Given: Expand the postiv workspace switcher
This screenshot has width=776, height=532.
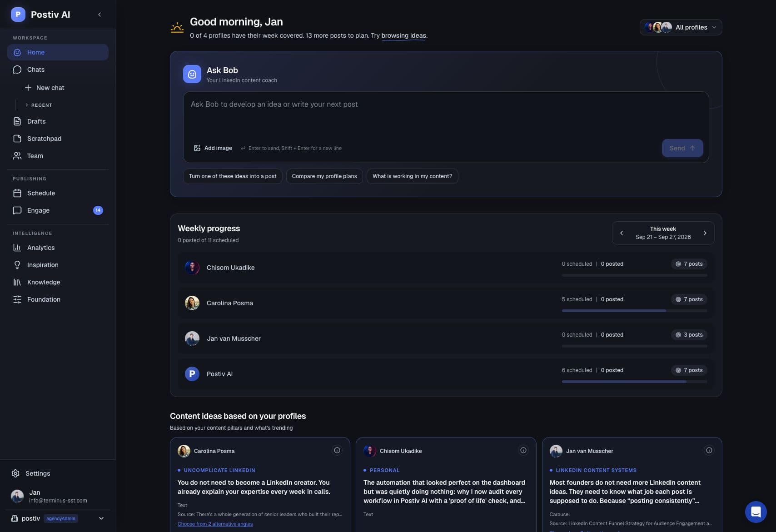Looking at the screenshot, I should [58, 518].
